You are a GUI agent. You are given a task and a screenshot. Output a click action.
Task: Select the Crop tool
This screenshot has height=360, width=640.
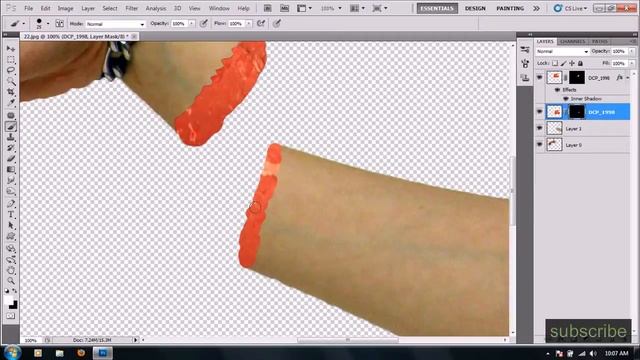(x=11, y=92)
